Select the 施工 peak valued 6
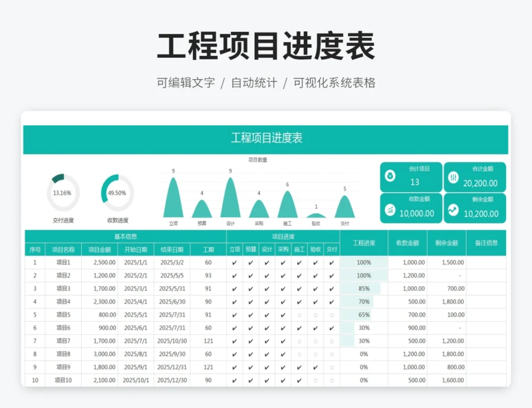 [287, 204]
